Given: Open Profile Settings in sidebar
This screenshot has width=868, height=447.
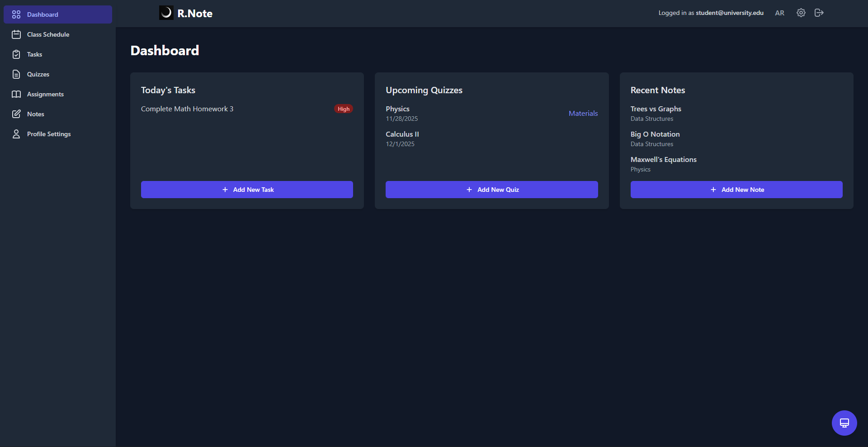Looking at the screenshot, I should 58,134.
